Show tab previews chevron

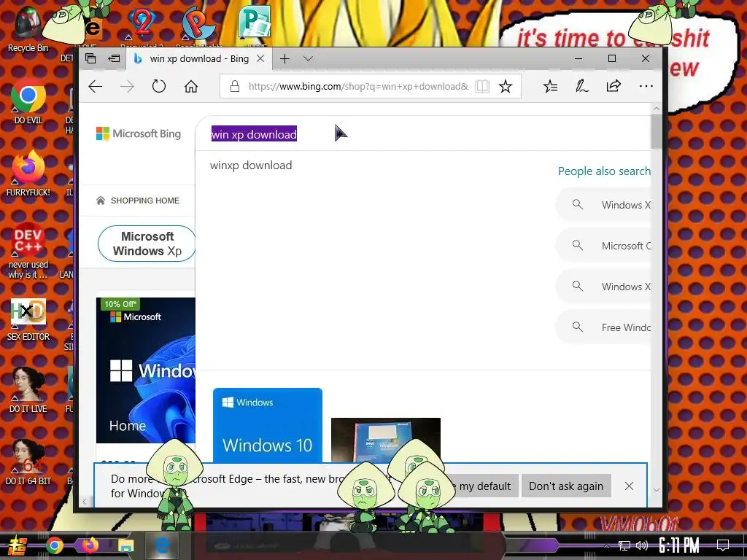[308, 58]
